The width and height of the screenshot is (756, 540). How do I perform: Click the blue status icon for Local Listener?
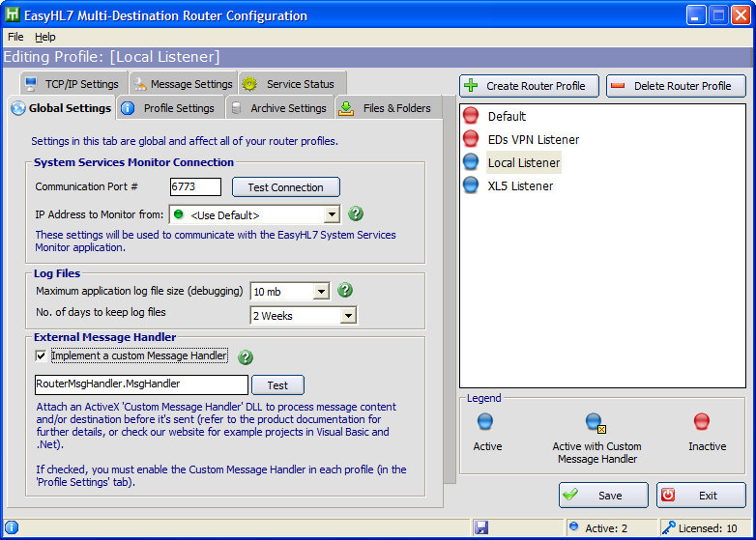471,162
